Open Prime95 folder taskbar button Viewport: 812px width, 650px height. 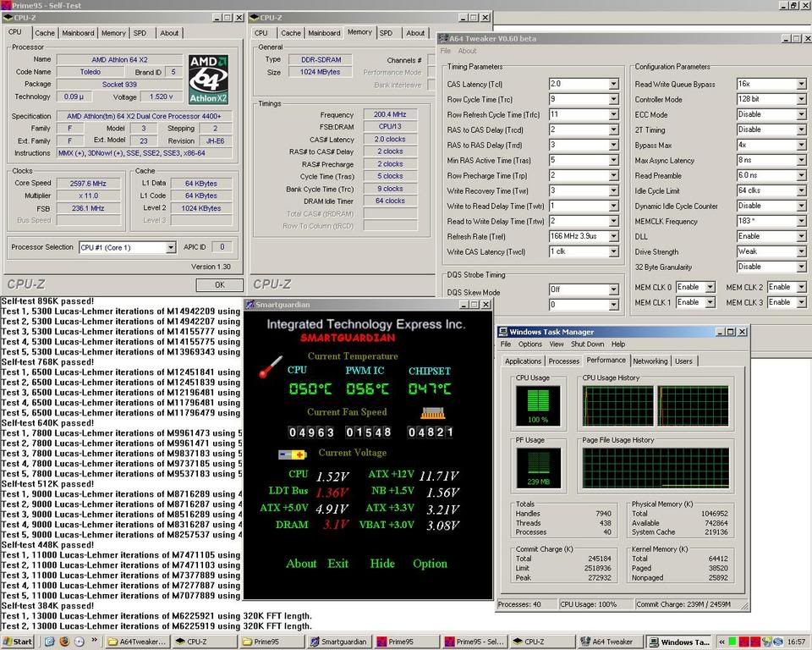pyautogui.click(x=271, y=642)
